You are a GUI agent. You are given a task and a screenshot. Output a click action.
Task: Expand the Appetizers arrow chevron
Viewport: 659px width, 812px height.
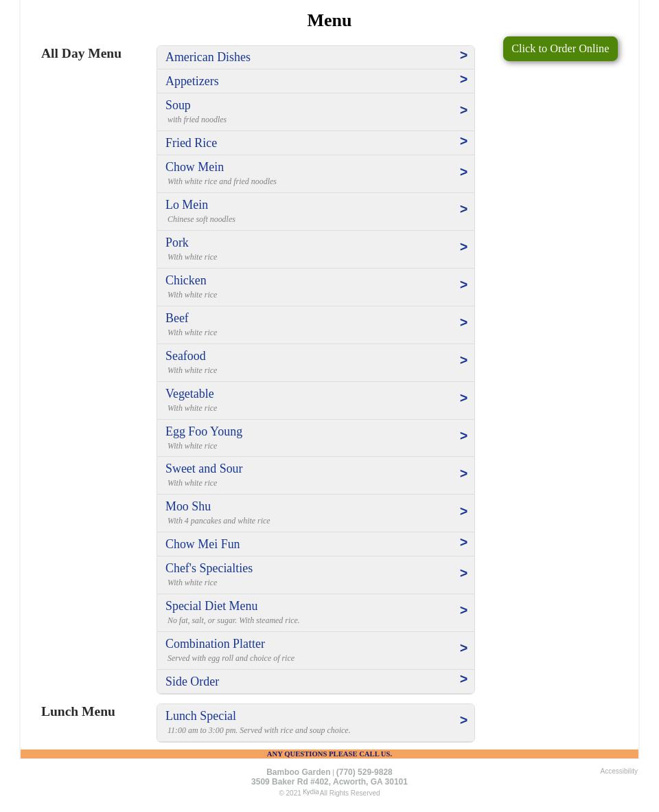[463, 80]
